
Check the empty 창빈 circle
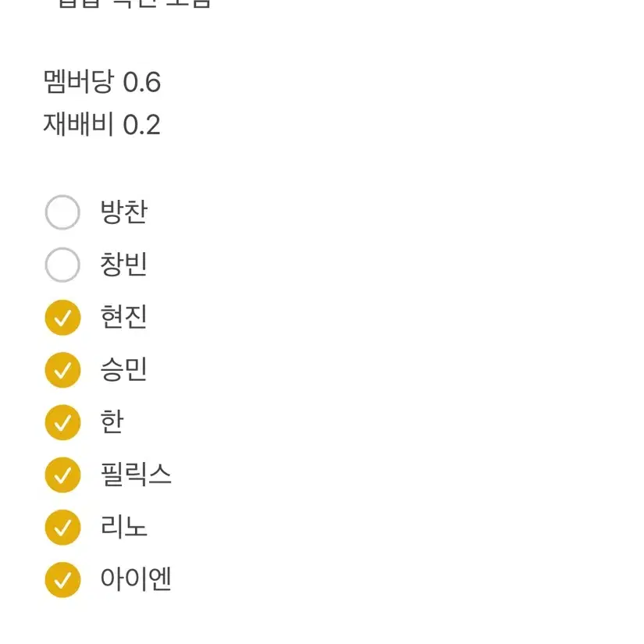(x=62, y=265)
